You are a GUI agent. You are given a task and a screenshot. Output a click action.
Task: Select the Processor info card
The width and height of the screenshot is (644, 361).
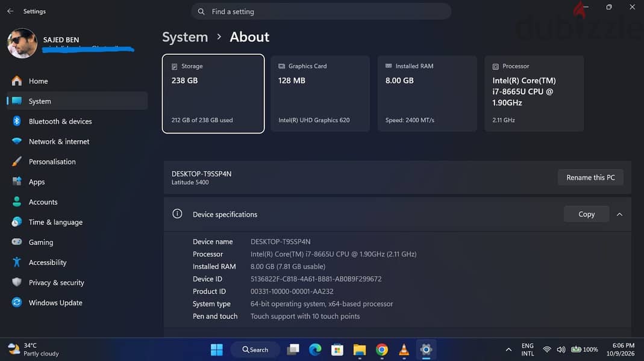534,93
